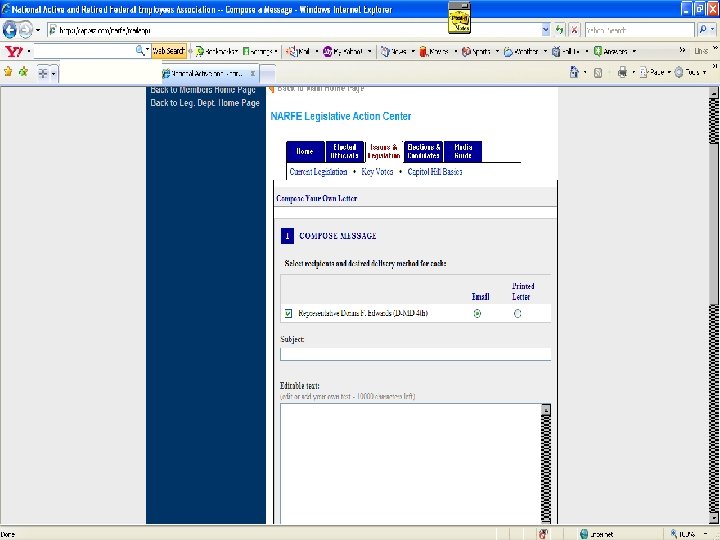The width and height of the screenshot is (720, 540).
Task: Follow the Back to Members Home Page link
Action: [x=202, y=90]
